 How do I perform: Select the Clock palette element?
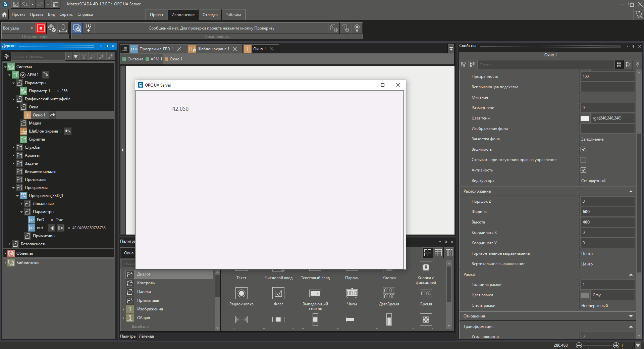(352, 294)
